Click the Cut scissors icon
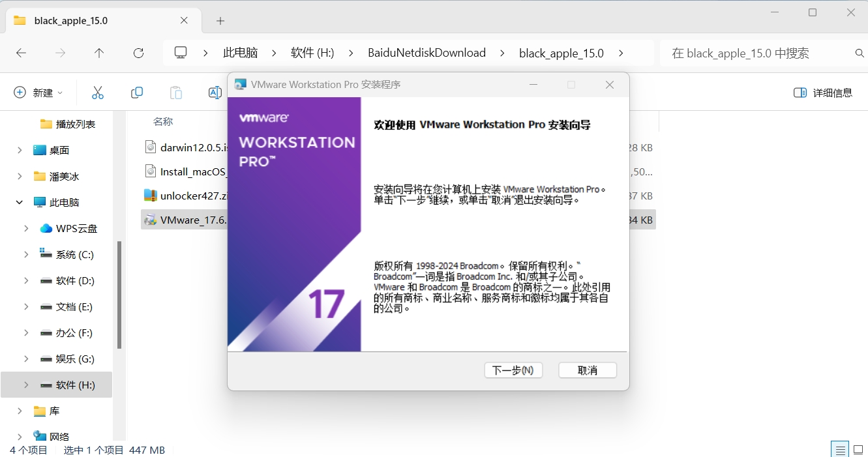Image resolution: width=868 pixels, height=457 pixels. click(98, 93)
